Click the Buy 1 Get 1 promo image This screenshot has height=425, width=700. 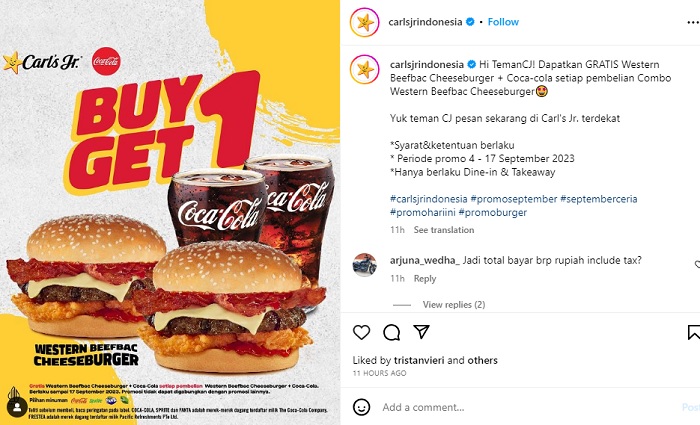pos(170,212)
